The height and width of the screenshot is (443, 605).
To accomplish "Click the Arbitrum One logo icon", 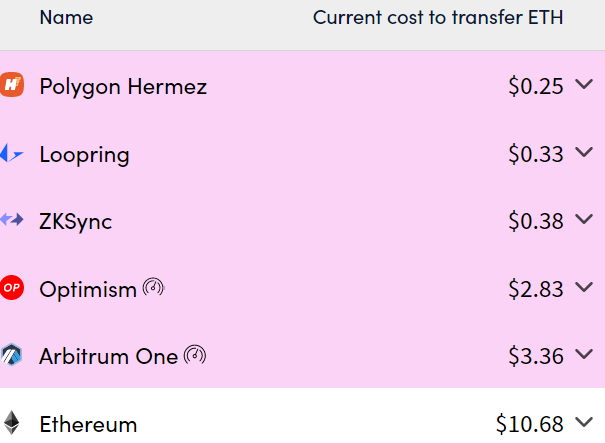I will pyautogui.click(x=12, y=355).
